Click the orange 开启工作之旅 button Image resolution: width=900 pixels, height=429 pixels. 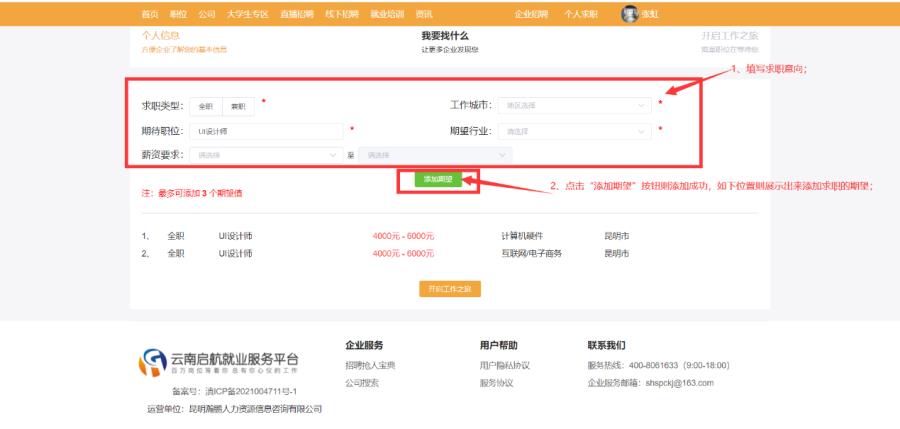[x=449, y=289]
